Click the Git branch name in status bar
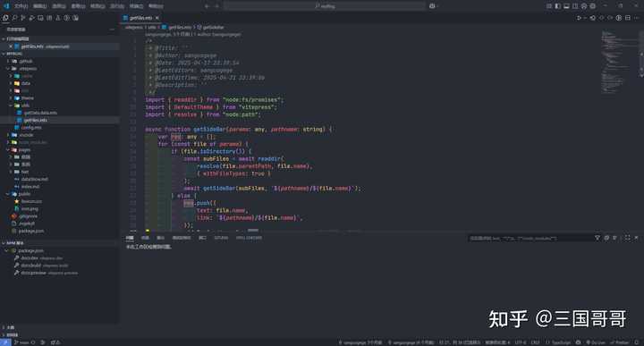Viewport: 644px width, 346px height. (21, 342)
